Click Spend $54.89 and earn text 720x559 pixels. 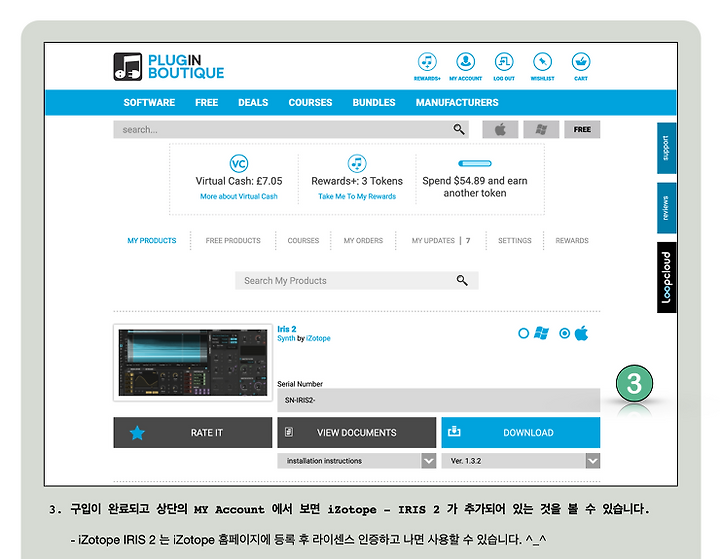[x=475, y=181]
